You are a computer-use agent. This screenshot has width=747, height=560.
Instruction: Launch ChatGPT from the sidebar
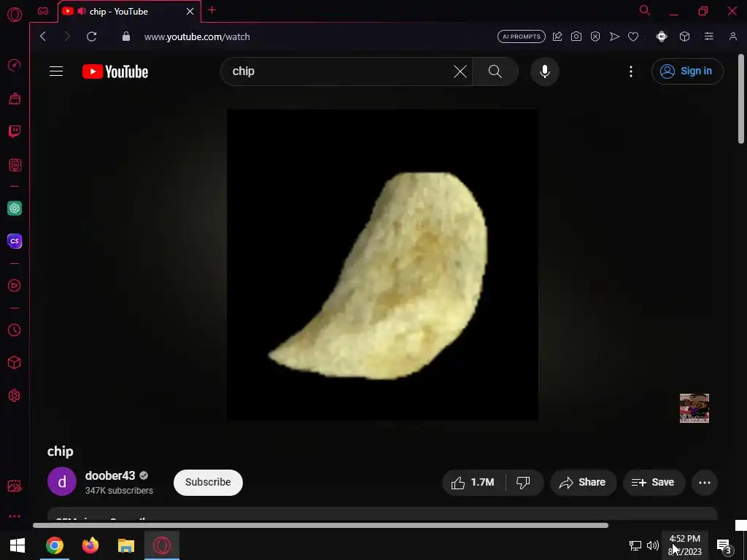(15, 208)
